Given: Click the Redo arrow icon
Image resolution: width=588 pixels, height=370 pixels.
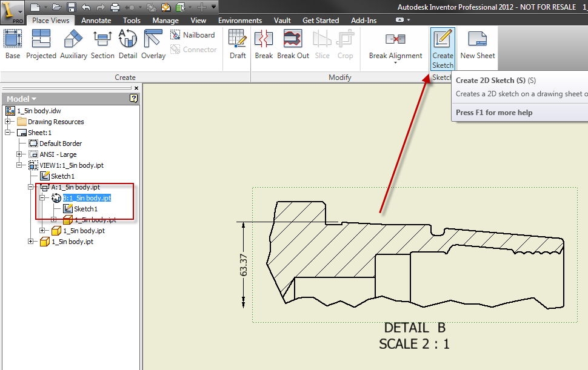Looking at the screenshot, I should [101, 7].
